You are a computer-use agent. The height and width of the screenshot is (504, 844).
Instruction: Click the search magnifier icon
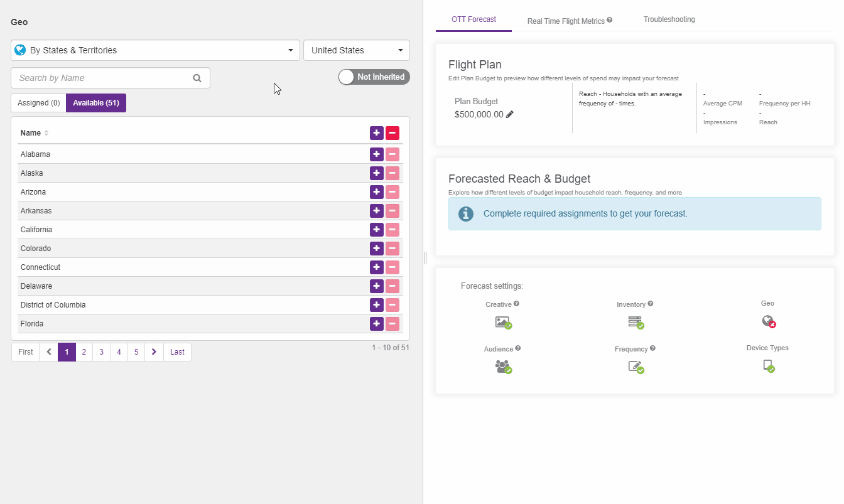tap(197, 78)
